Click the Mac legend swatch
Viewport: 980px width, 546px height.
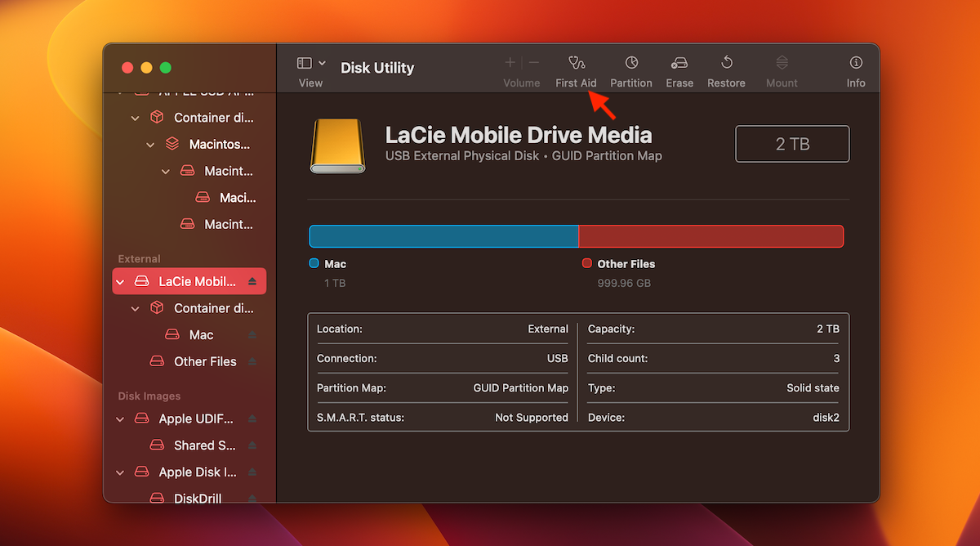pos(314,263)
